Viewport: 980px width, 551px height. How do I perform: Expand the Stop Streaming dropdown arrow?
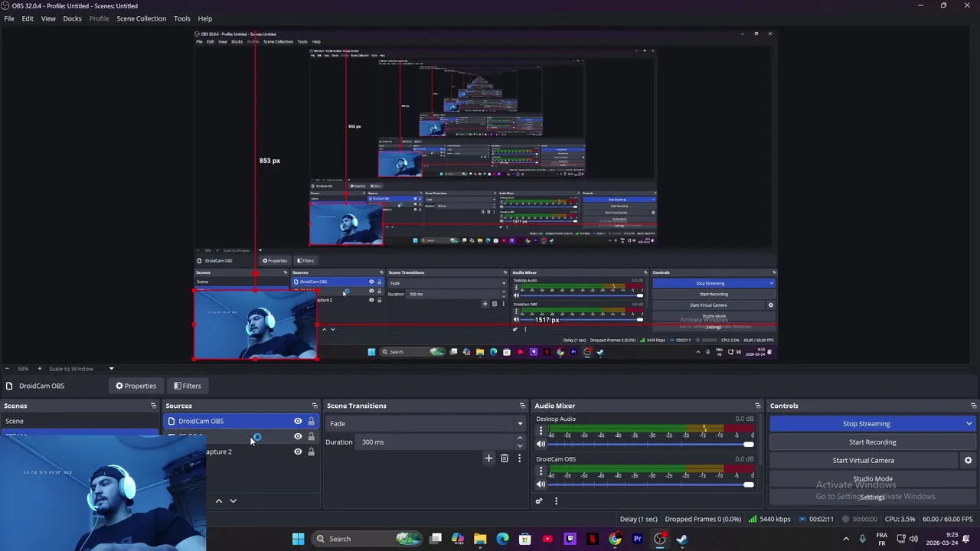[969, 424]
